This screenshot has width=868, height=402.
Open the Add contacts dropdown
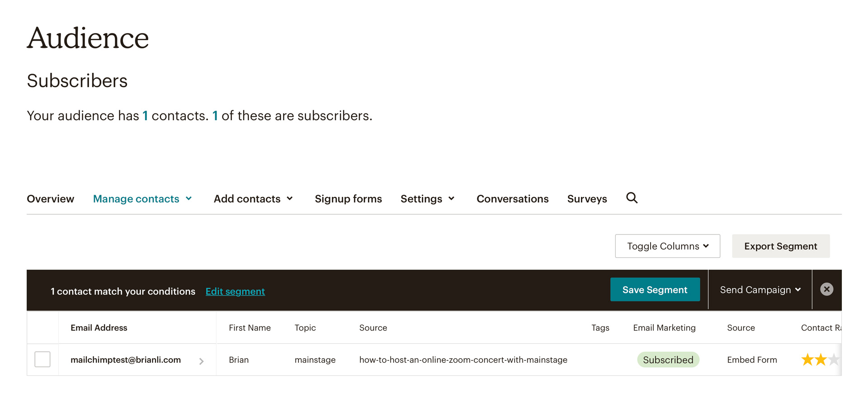click(x=253, y=199)
